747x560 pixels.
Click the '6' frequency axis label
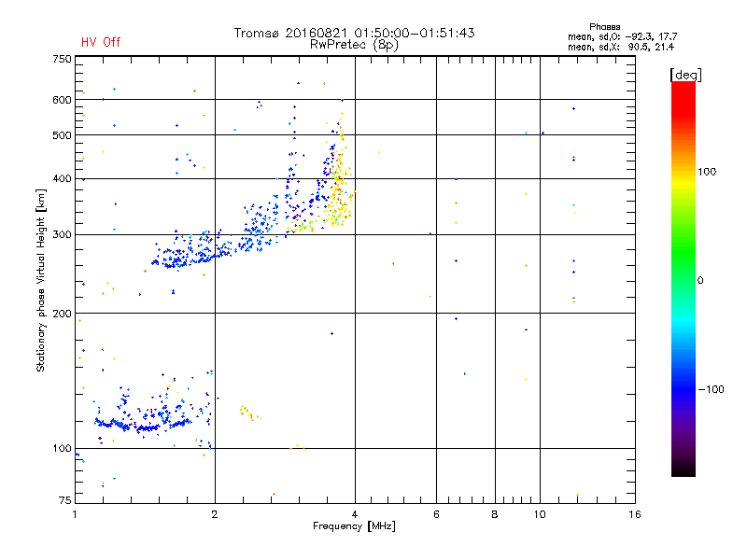(436, 514)
